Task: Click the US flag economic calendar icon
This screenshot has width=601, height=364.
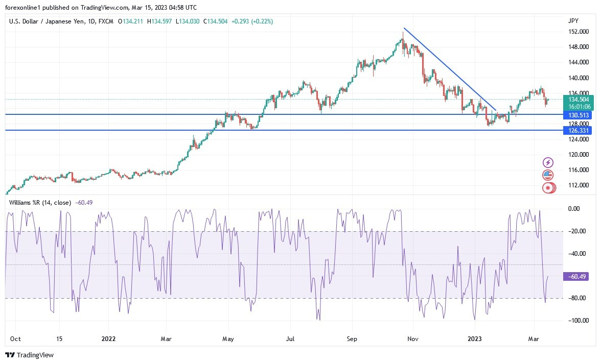Action: pyautogui.click(x=548, y=175)
